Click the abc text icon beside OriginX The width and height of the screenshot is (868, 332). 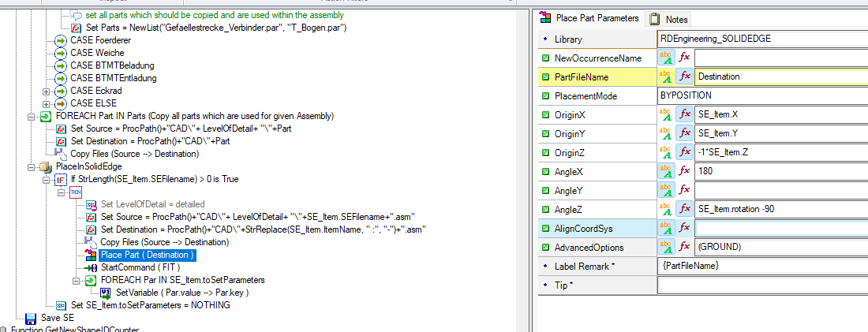[666, 115]
